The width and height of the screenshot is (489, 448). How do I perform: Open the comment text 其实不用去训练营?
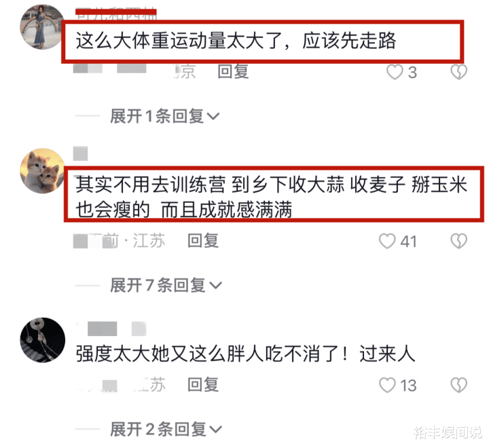[271, 197]
